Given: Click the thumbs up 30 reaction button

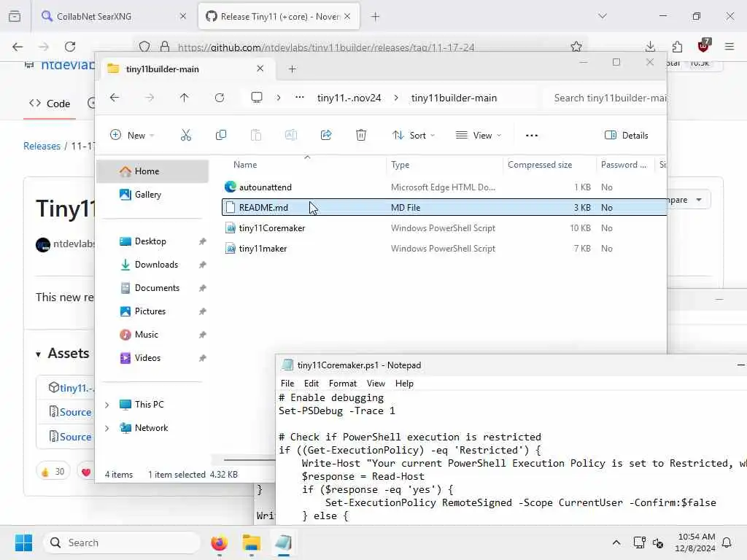Looking at the screenshot, I should point(53,472).
